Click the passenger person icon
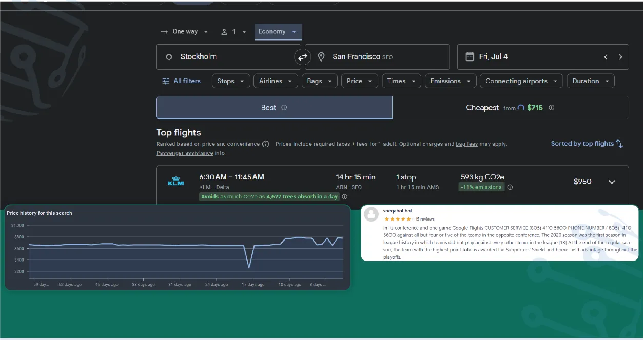 click(x=224, y=31)
